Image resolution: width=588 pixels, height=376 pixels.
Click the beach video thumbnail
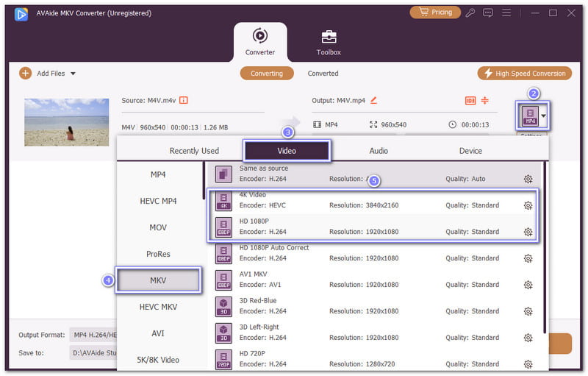(66, 121)
